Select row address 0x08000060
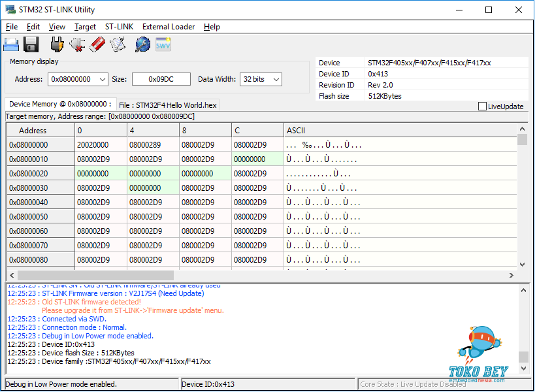This screenshot has height=392, width=537. tap(41, 231)
